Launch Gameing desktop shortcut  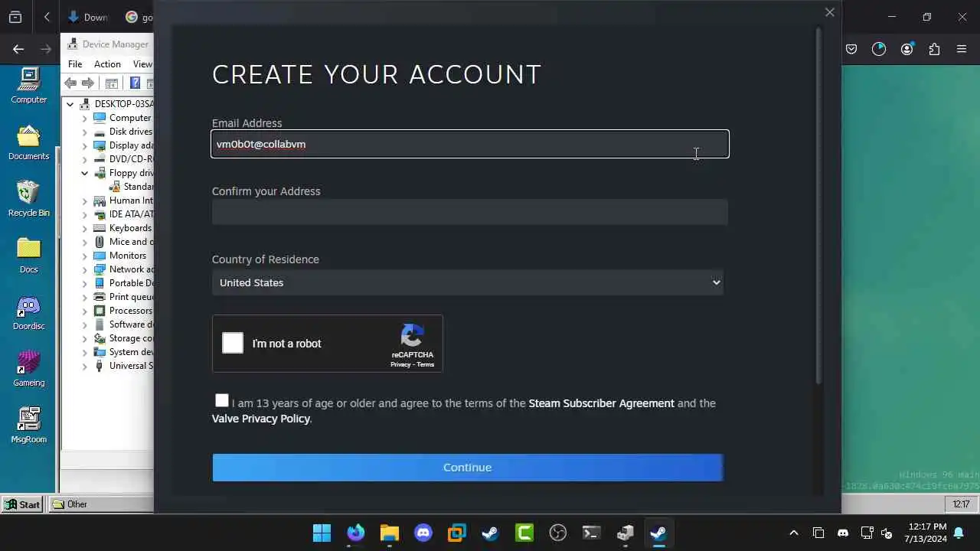pyautogui.click(x=29, y=369)
